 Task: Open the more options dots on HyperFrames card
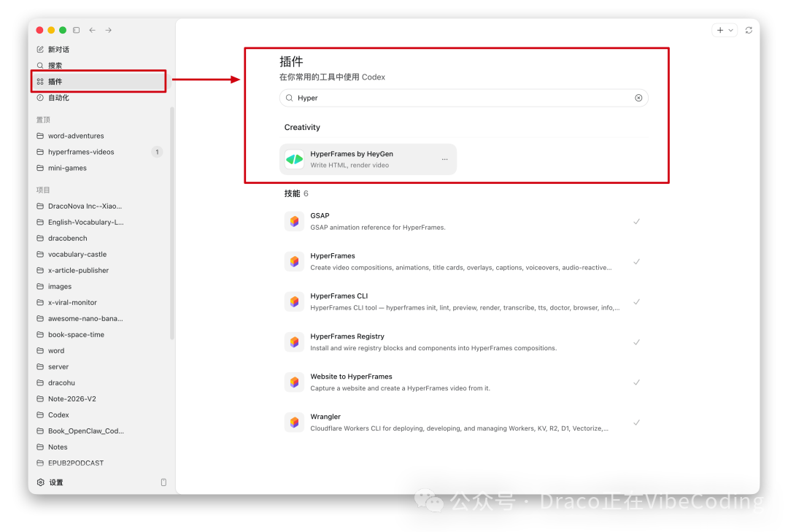(445, 159)
